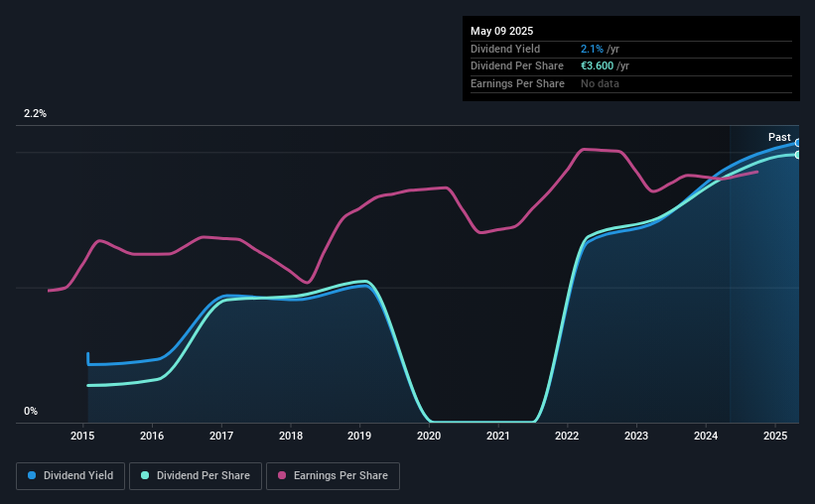Image resolution: width=815 pixels, height=504 pixels.
Task: Select the 2024 axis year label
Action: 706,436
